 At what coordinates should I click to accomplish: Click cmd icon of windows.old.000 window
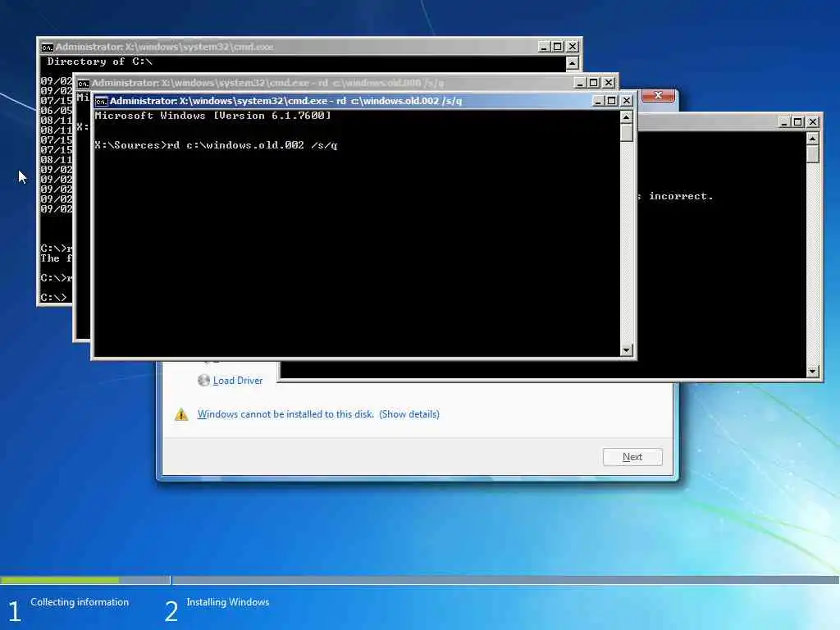coord(83,84)
